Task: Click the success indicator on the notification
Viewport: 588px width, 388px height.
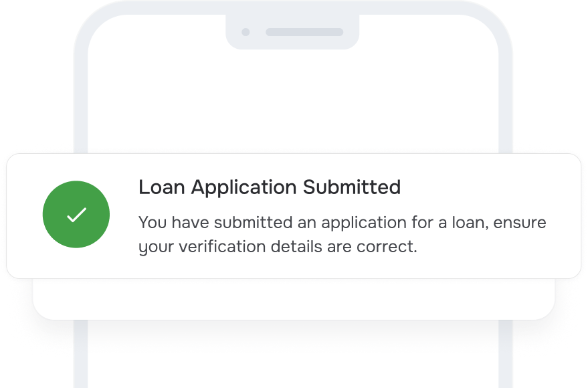Action: [x=76, y=214]
